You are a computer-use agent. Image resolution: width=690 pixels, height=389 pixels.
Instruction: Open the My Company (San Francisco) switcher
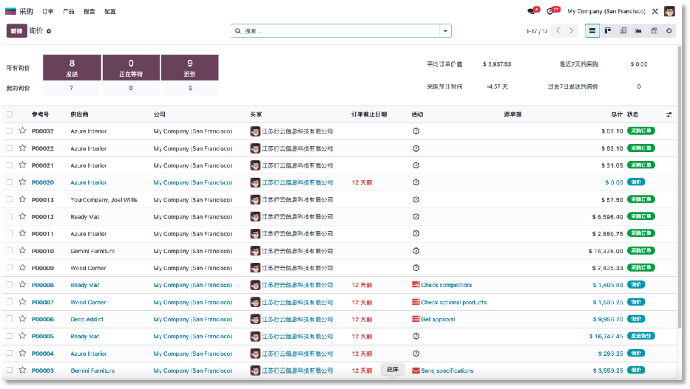coord(606,11)
